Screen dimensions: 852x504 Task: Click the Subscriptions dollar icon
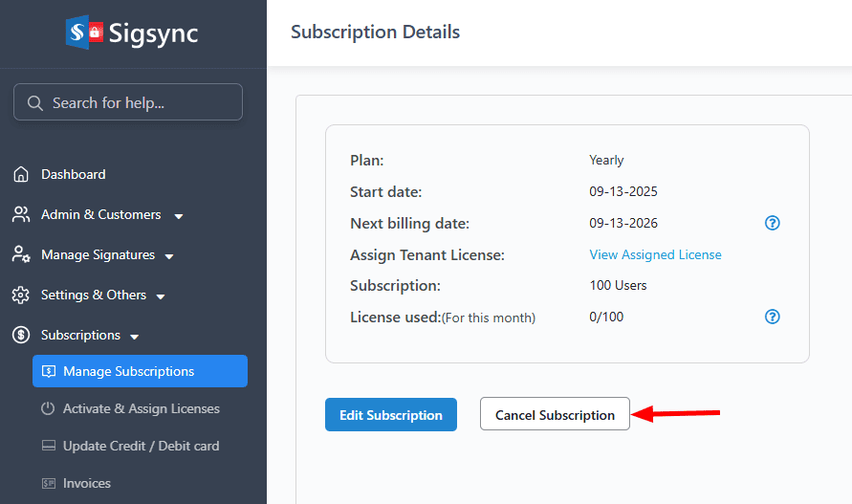20,336
